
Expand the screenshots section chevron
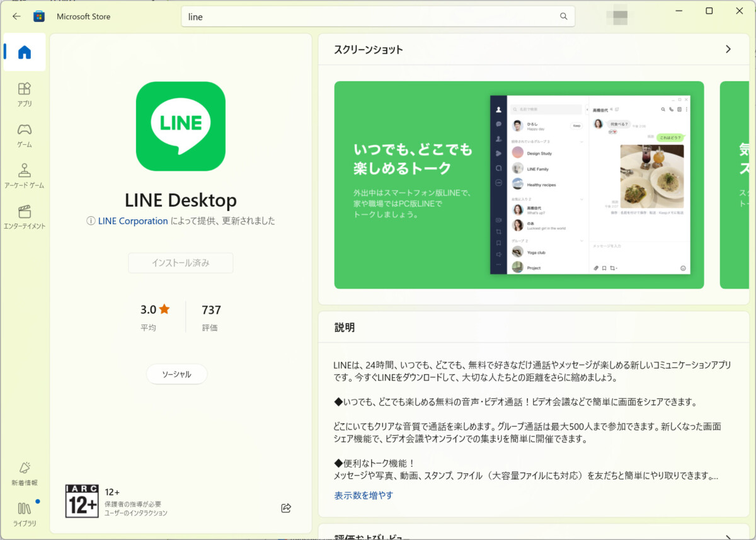(x=728, y=49)
